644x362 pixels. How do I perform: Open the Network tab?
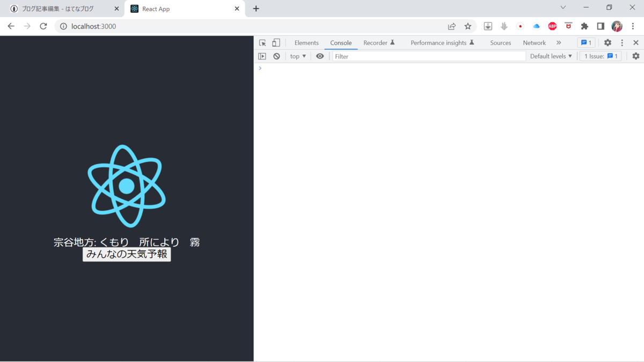pyautogui.click(x=534, y=43)
